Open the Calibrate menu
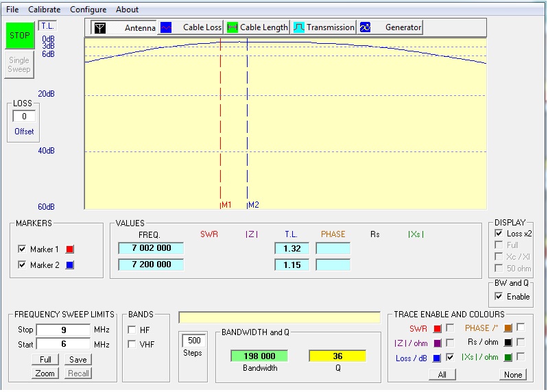The image size is (548, 392). (44, 10)
